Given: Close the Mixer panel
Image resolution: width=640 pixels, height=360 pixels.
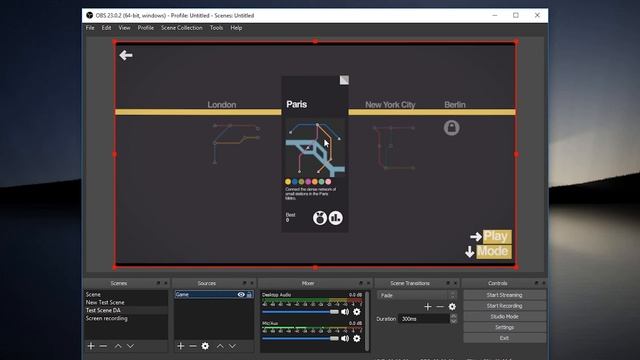Looking at the screenshot, I should (368, 283).
